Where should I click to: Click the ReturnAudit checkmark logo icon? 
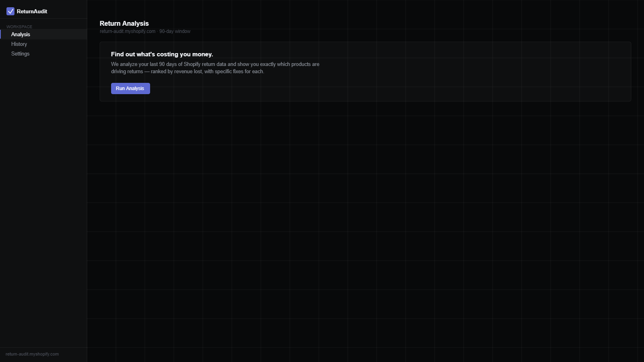click(x=10, y=11)
